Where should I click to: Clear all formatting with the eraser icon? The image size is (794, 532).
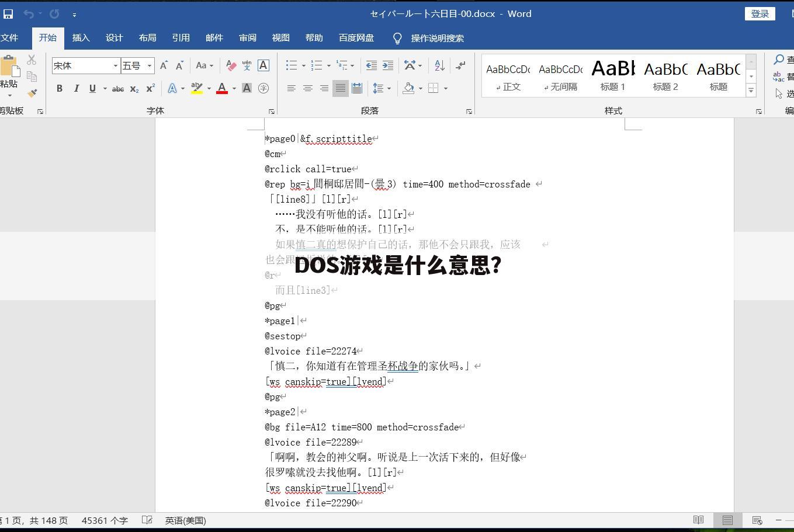pos(231,66)
